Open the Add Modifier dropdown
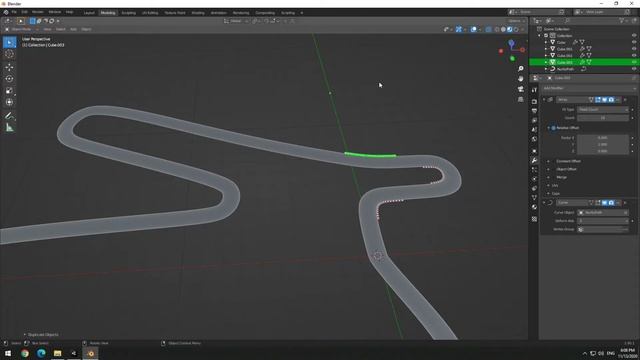The image size is (640, 360). tap(589, 88)
